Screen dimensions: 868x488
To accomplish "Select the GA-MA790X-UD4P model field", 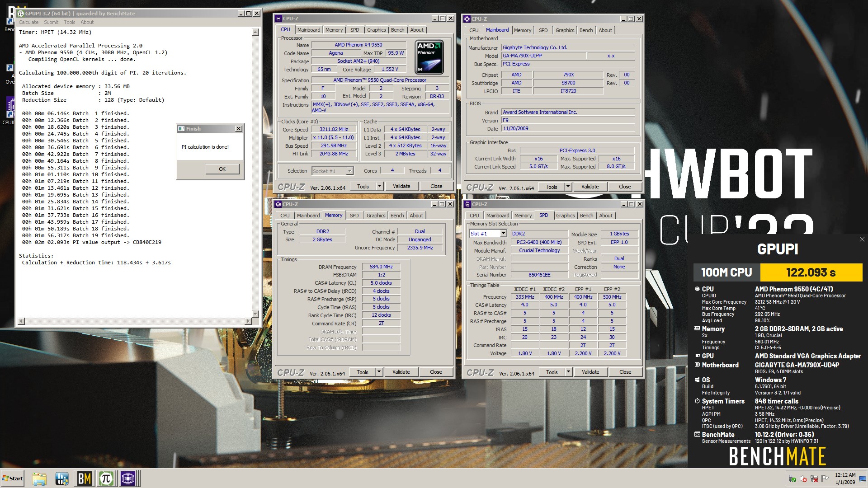I will (544, 56).
